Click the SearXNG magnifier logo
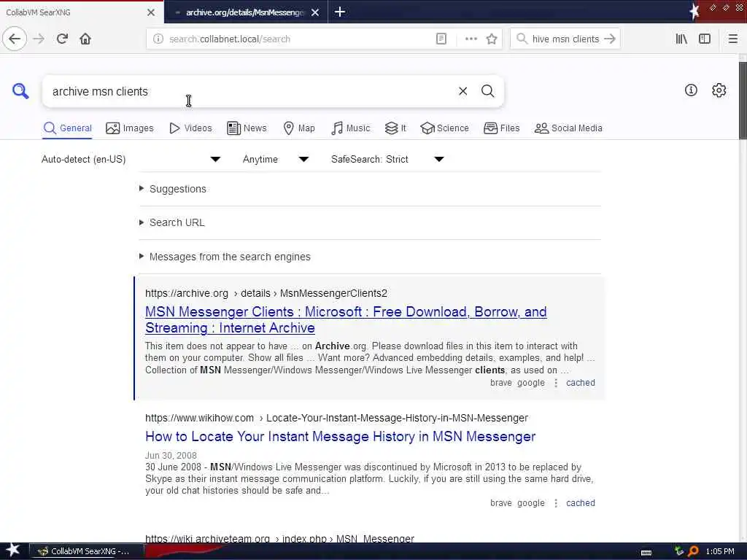Viewport: 747px width, 560px height. point(20,90)
